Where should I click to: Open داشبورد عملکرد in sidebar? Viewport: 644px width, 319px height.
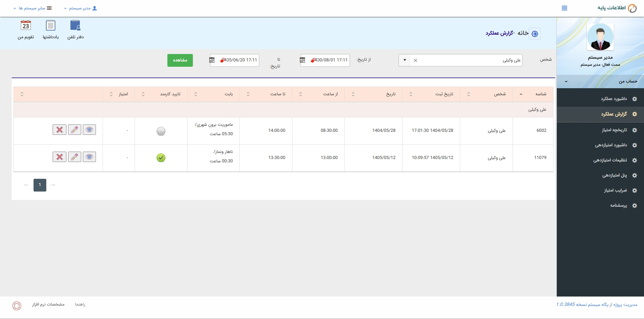(600, 99)
